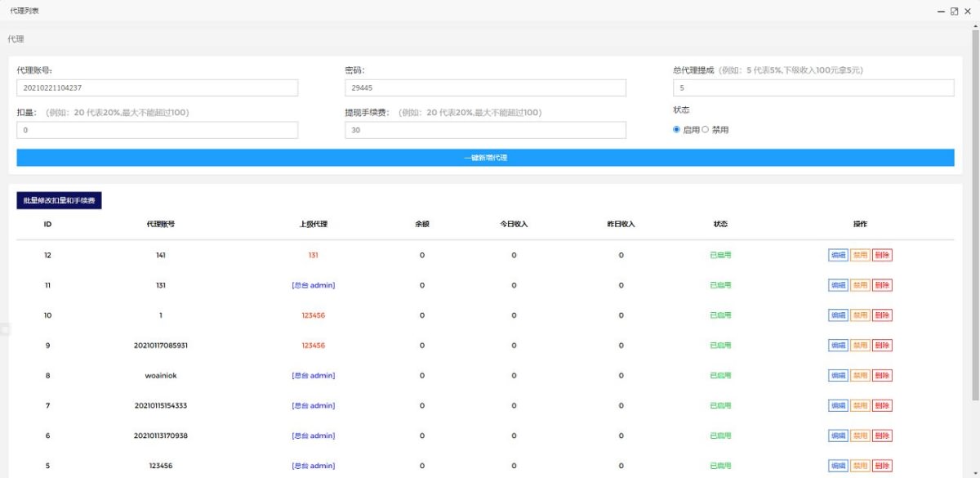Click account 20210117085931 cell
The image size is (980, 478).
coord(161,346)
